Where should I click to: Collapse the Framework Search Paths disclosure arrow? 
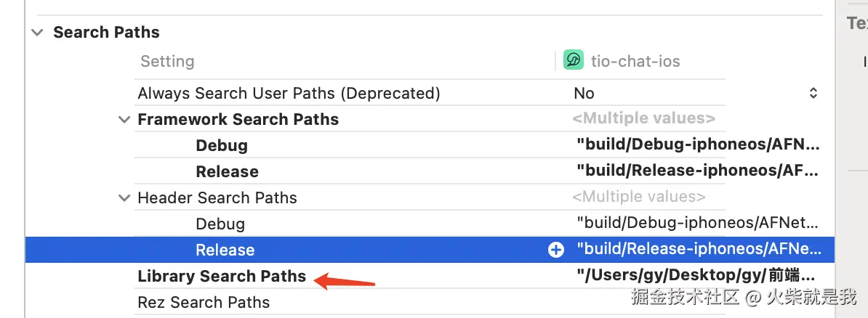click(x=124, y=120)
